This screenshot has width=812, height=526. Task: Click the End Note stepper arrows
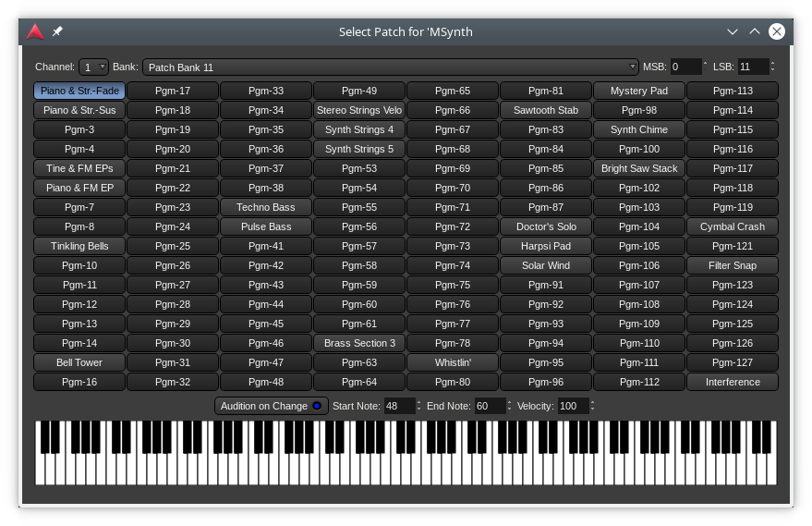[x=509, y=406]
